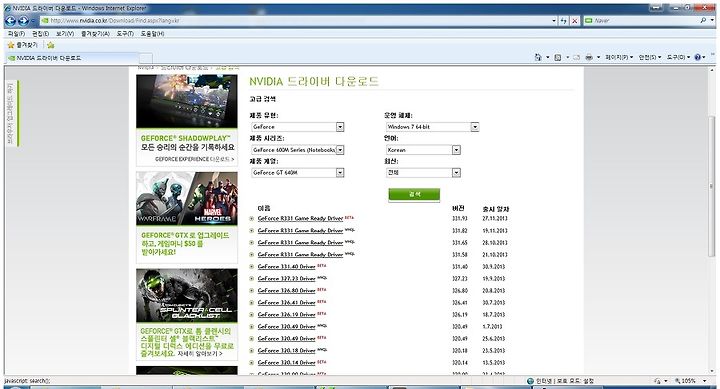Click the 자세히 알아보기 link under Splinter Cell
720x389 pixels.
200,354
